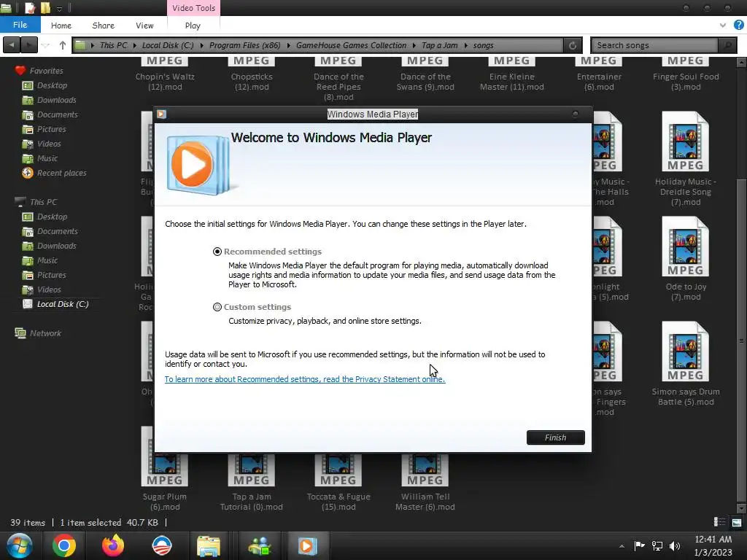Select Simon says Drum Battle (5).mod
The height and width of the screenshot is (560, 747).
click(x=686, y=364)
